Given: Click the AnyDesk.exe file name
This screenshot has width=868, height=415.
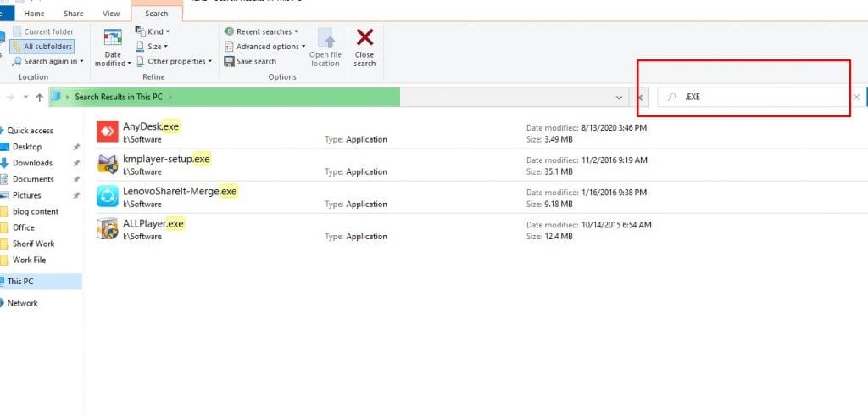Looking at the screenshot, I should pos(151,126).
